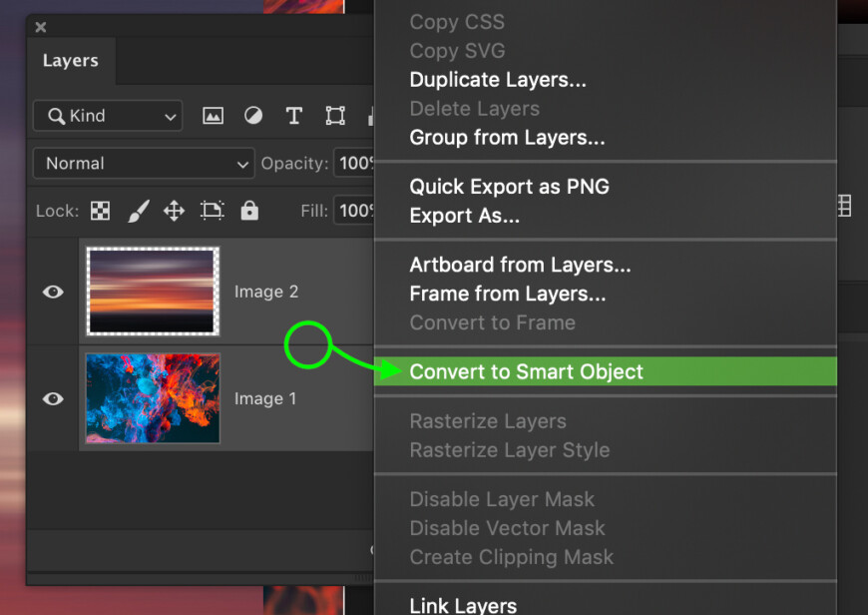Expand the Opacity value control
The image size is (868, 615).
click(356, 164)
